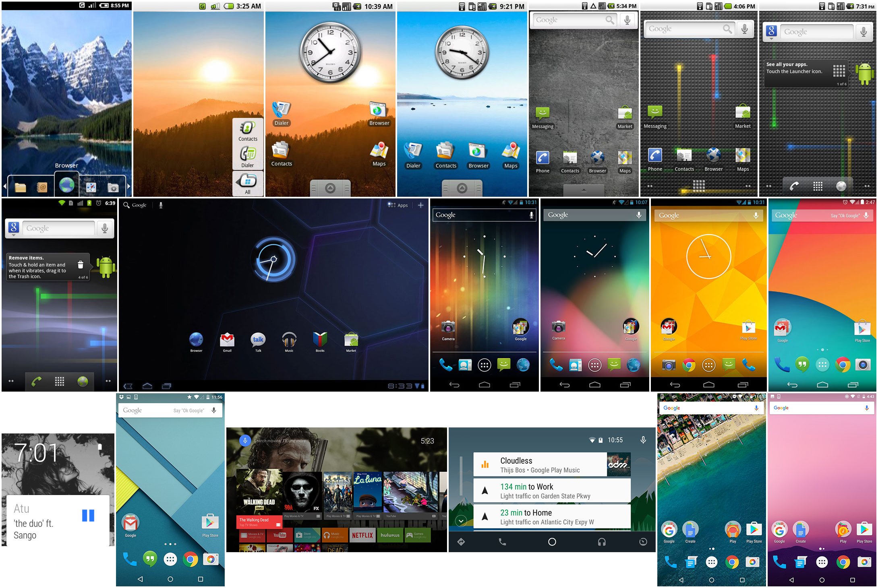Select the colorful Android equalizer bars widget
This screenshot has height=588, width=878.
point(699,99)
